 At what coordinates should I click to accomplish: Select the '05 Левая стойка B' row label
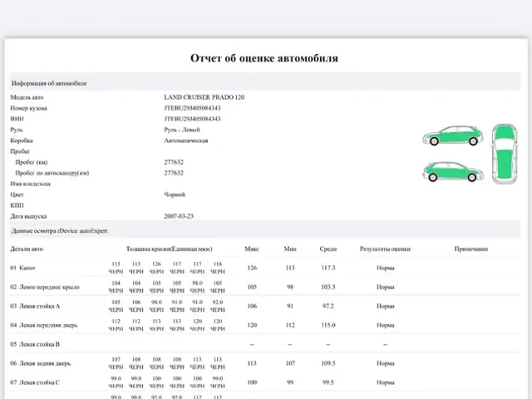click(x=34, y=343)
